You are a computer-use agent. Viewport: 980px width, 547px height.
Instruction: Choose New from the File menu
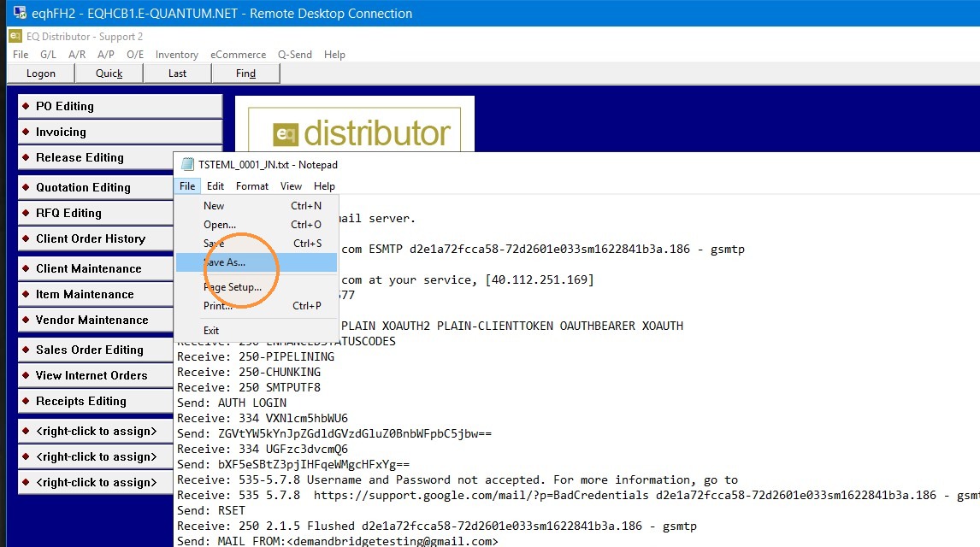click(x=257, y=205)
